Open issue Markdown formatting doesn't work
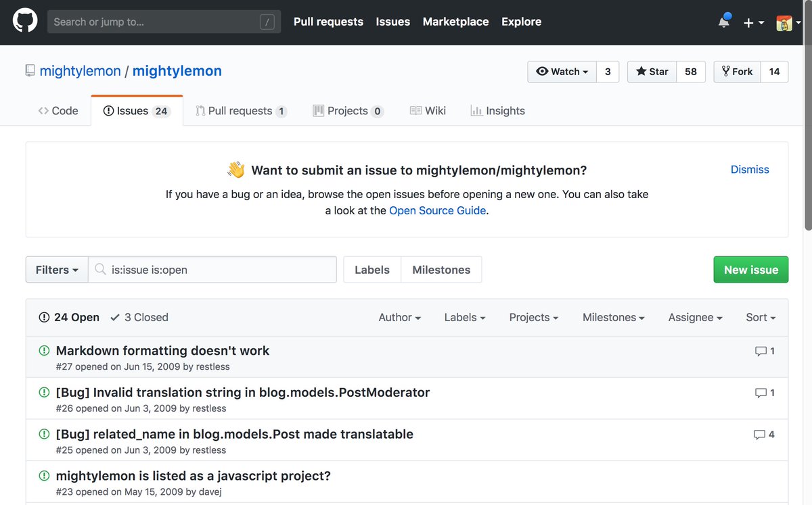 (x=162, y=351)
